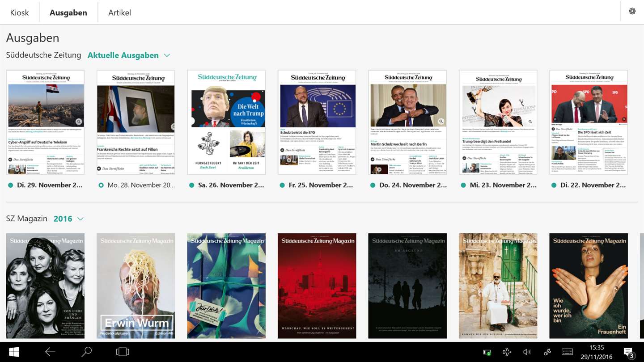Tap the taskbar back arrow
This screenshot has width=644, height=362.
click(x=50, y=352)
